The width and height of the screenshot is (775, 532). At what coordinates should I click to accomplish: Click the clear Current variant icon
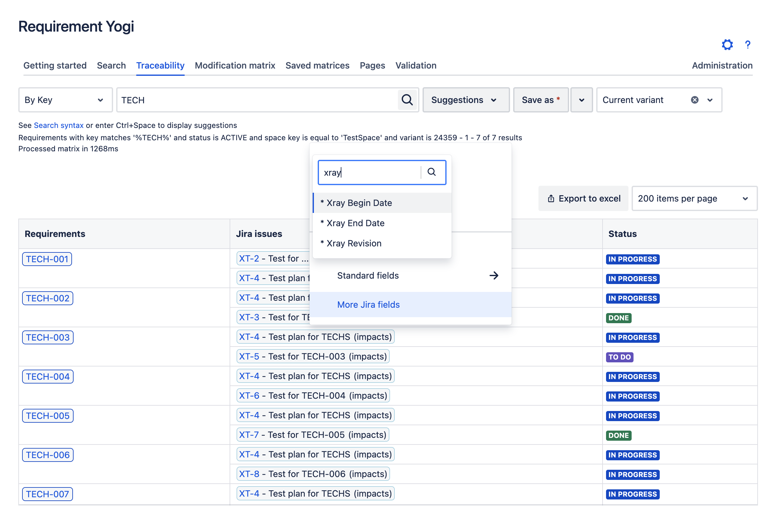point(695,100)
